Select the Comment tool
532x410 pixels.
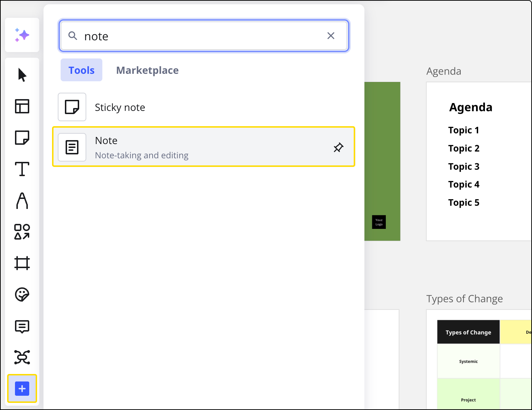pyautogui.click(x=22, y=327)
